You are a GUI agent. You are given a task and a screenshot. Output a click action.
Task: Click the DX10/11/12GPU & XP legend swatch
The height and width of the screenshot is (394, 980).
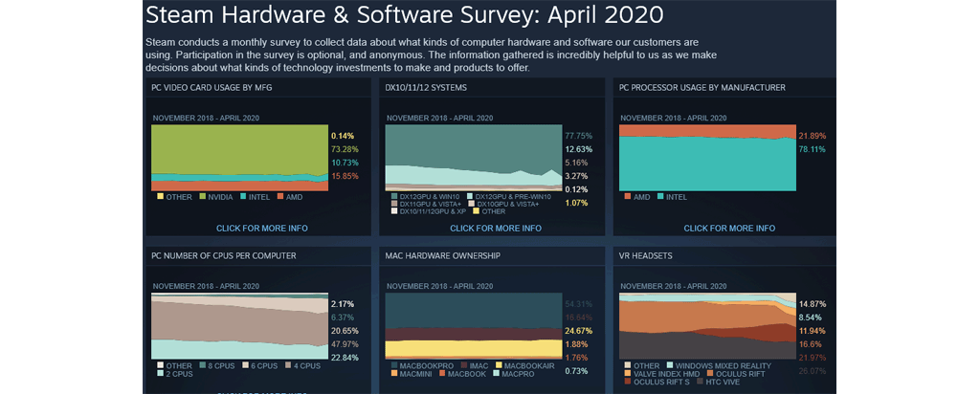(x=393, y=211)
